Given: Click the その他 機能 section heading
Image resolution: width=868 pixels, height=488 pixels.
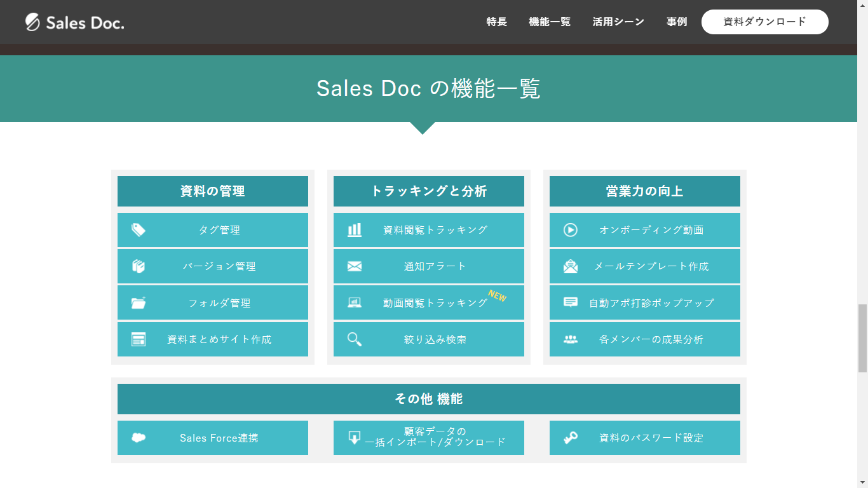Looking at the screenshot, I should click(x=429, y=399).
